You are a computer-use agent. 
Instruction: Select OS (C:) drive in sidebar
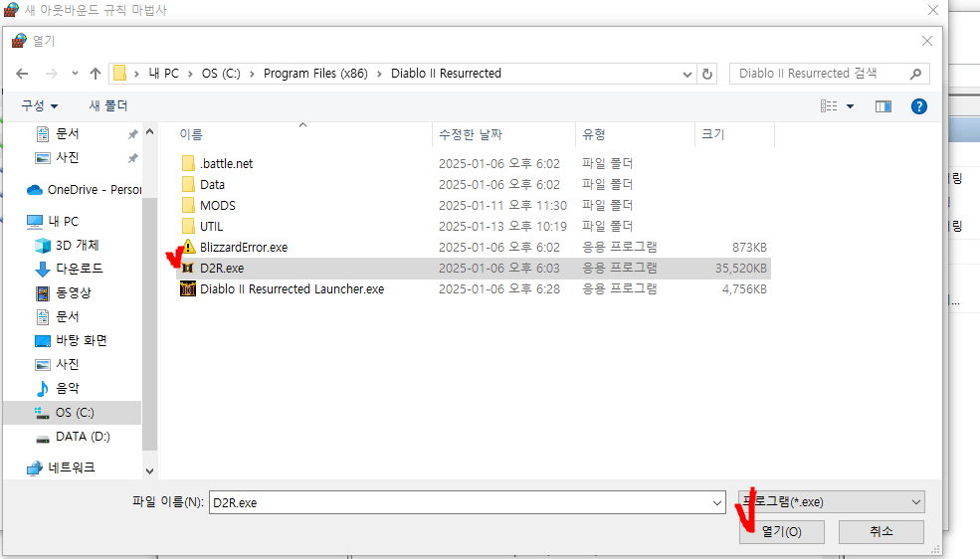click(x=73, y=412)
